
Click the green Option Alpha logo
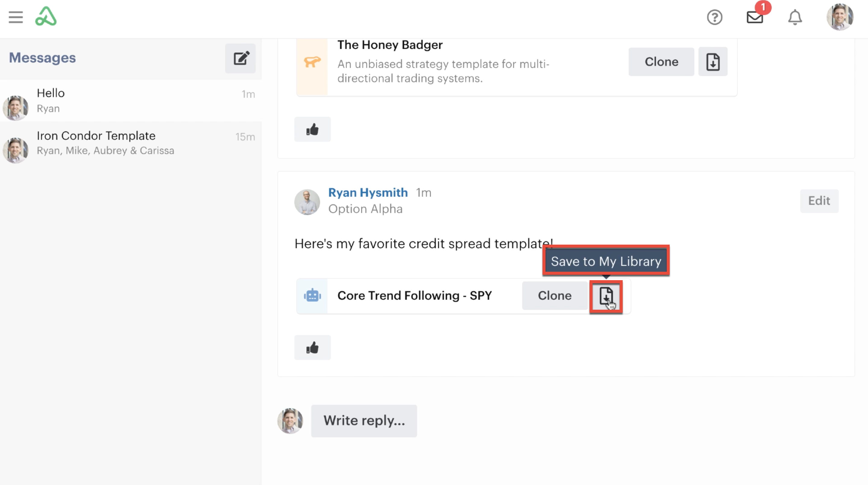46,16
